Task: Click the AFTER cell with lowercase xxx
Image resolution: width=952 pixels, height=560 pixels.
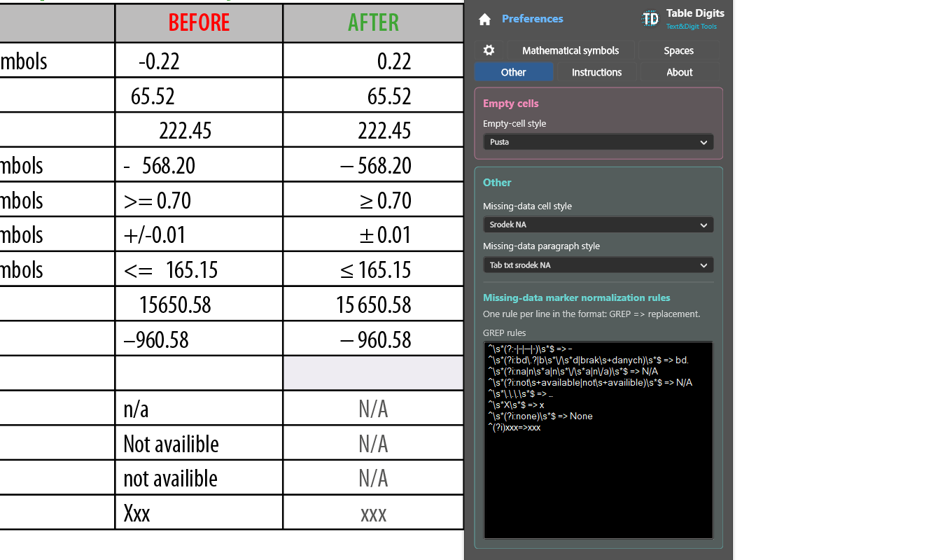Action: click(x=373, y=512)
